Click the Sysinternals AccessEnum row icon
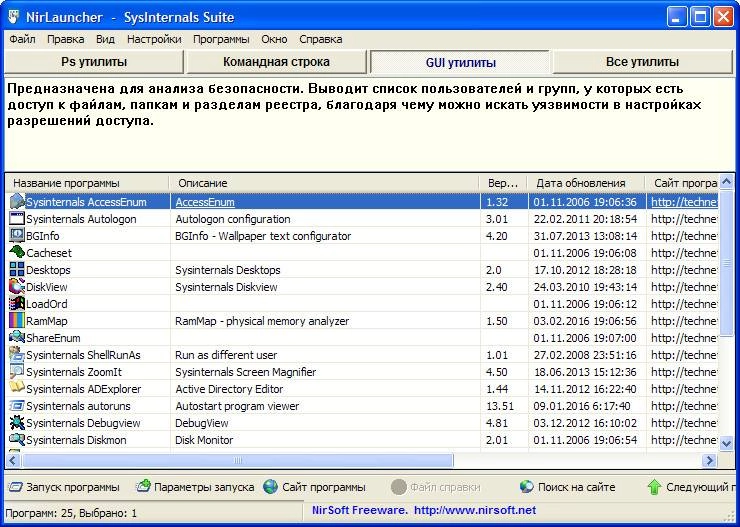 click(17, 201)
